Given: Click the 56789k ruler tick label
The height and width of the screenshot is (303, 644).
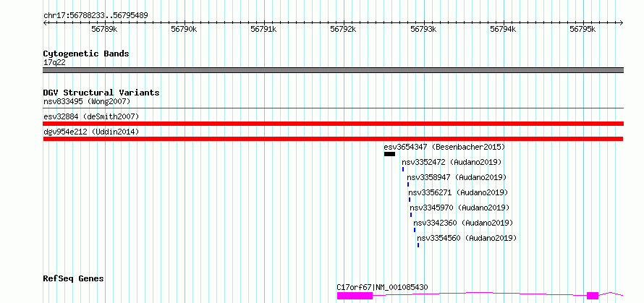Looking at the screenshot, I should click(105, 29).
